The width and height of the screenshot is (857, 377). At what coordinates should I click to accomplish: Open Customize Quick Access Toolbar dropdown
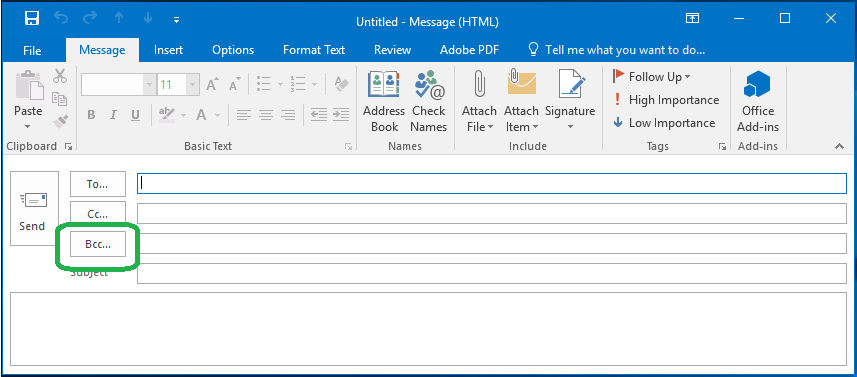click(x=176, y=20)
